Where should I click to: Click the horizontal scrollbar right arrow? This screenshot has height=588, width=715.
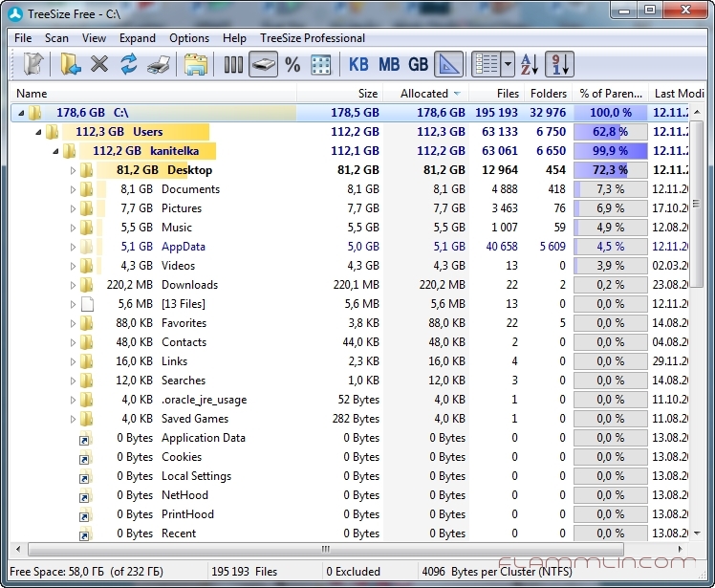coord(680,549)
